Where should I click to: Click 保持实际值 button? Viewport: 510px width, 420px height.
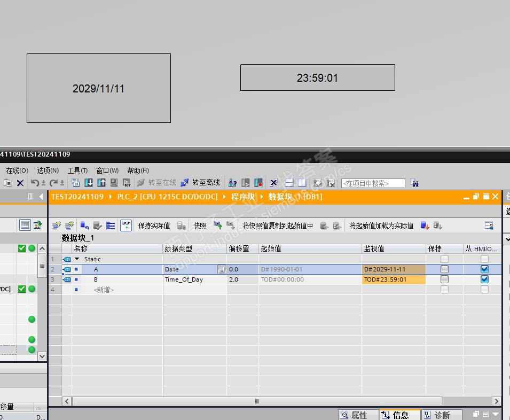(154, 225)
